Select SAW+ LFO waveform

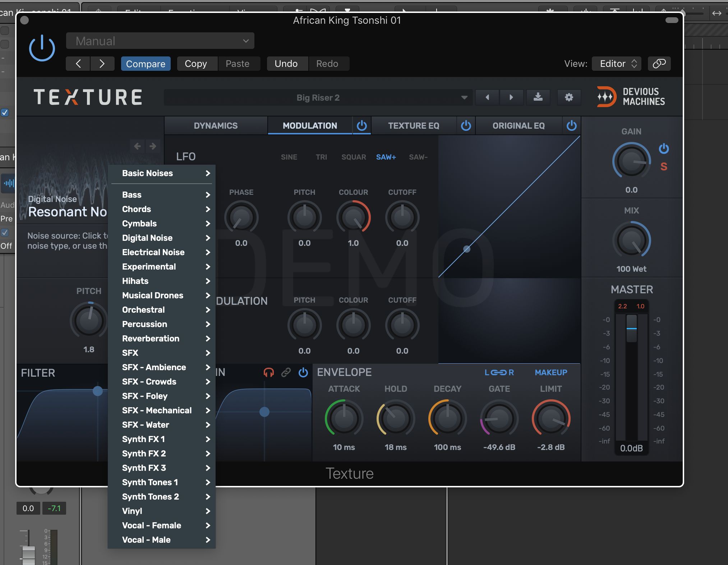(x=386, y=157)
